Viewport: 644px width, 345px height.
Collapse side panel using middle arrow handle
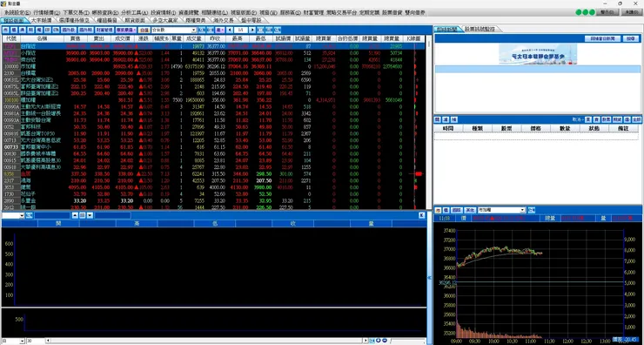click(429, 278)
